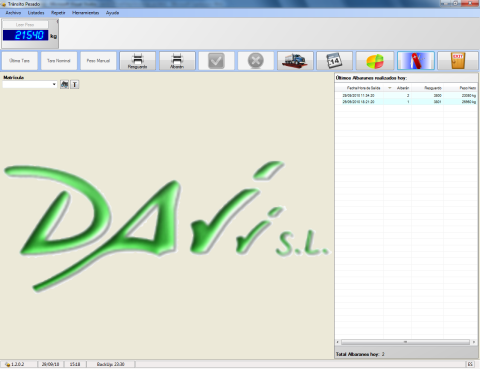Click the horizontal scrollbar in Albaranes list

click(x=405, y=342)
